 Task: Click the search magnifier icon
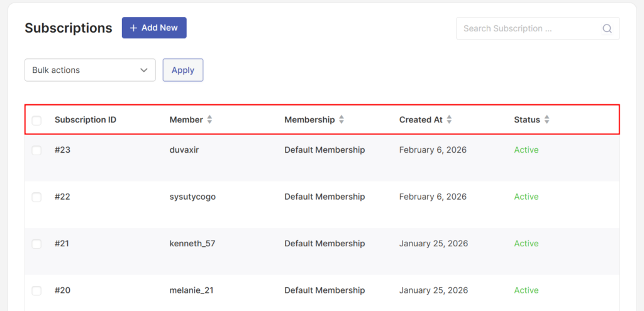click(607, 28)
